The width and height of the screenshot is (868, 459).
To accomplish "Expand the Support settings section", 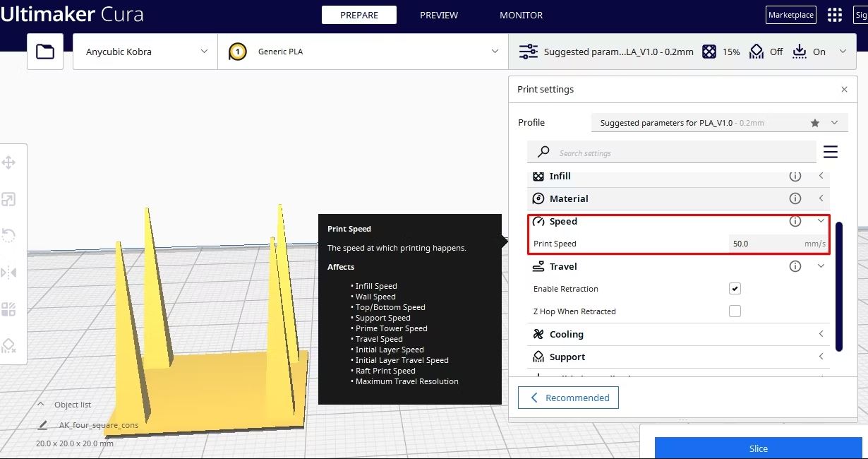I will 821,357.
